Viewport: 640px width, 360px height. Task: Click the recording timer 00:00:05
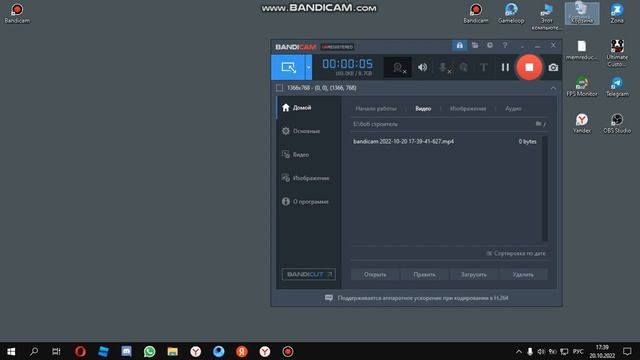pos(347,64)
